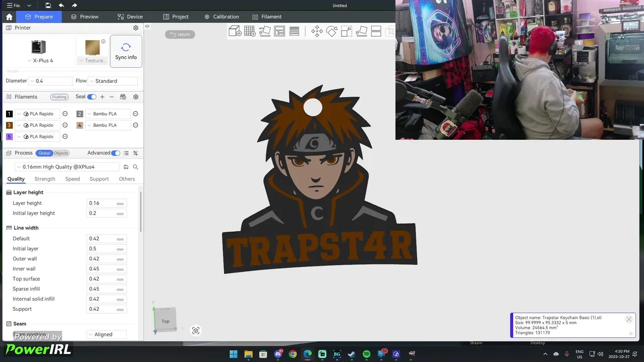The width and height of the screenshot is (644, 362).
Task: Select the Cut tool icon
Action: [x=376, y=31]
